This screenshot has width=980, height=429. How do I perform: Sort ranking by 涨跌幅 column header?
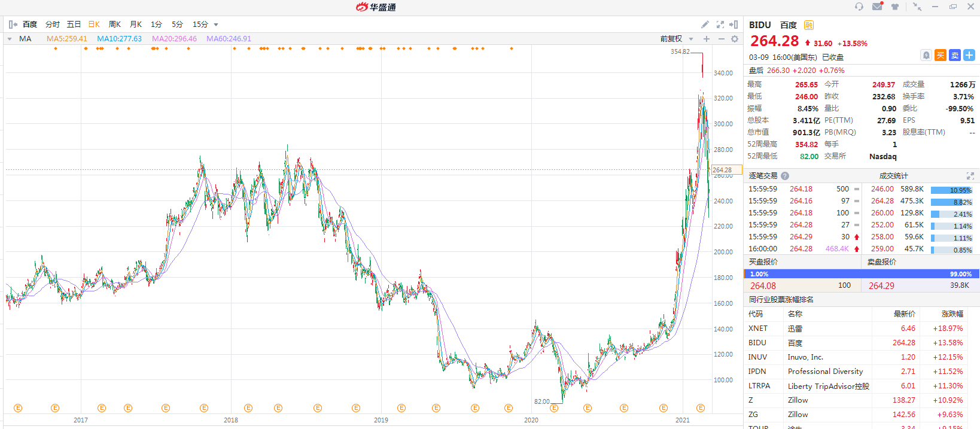pos(952,314)
